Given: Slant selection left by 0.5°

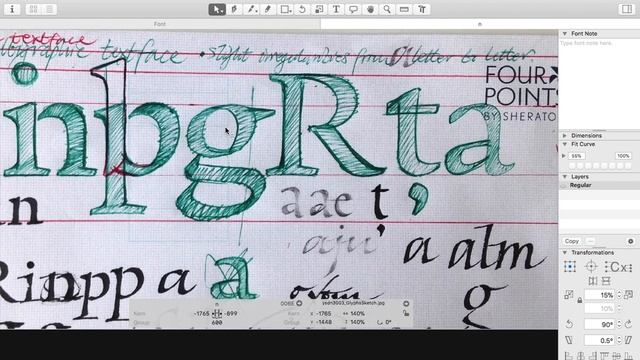Looking at the screenshot, I should coord(569,340).
